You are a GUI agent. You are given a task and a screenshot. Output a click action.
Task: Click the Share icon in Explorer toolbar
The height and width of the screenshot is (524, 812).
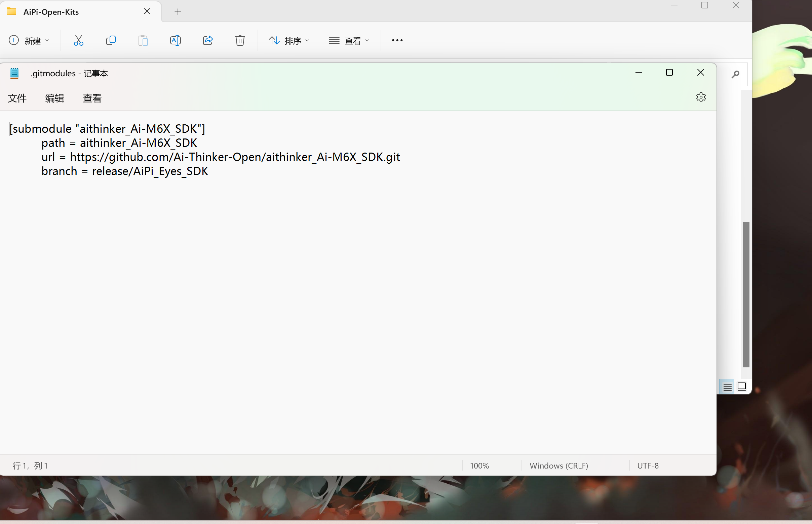point(207,40)
